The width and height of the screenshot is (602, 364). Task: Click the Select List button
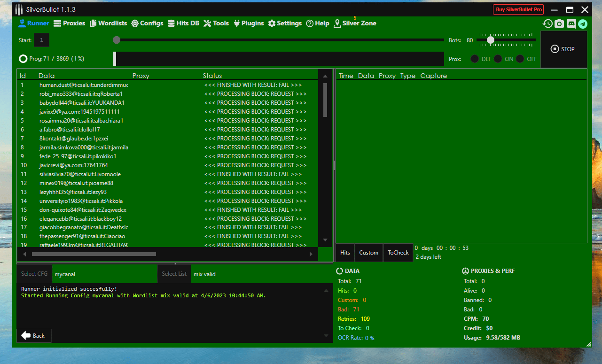tap(174, 274)
